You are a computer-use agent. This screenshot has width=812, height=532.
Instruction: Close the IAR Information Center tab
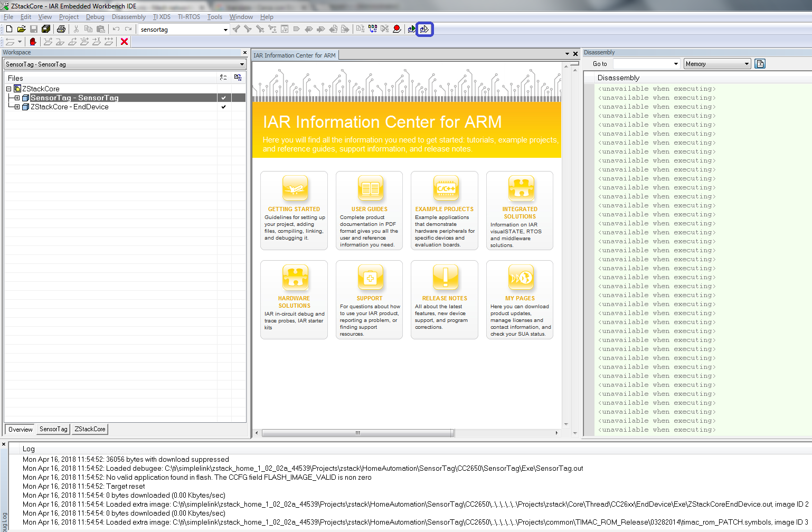tap(575, 54)
